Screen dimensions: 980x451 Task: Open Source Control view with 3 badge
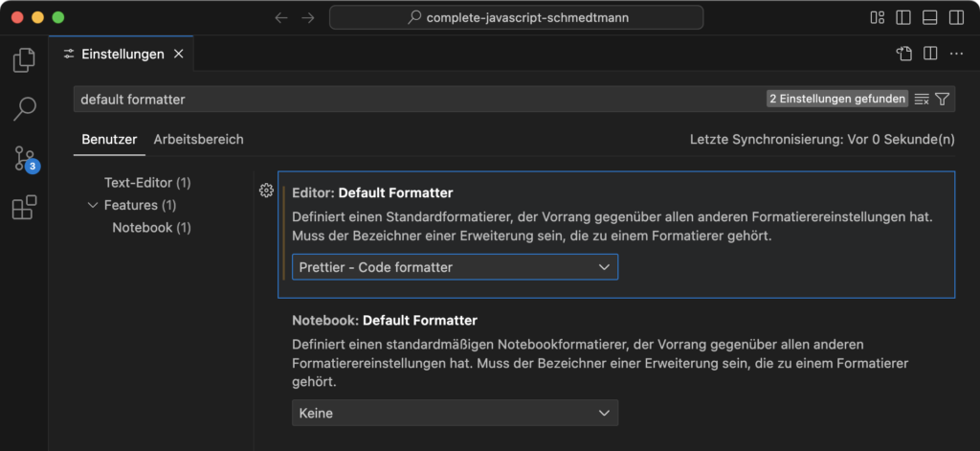click(26, 159)
